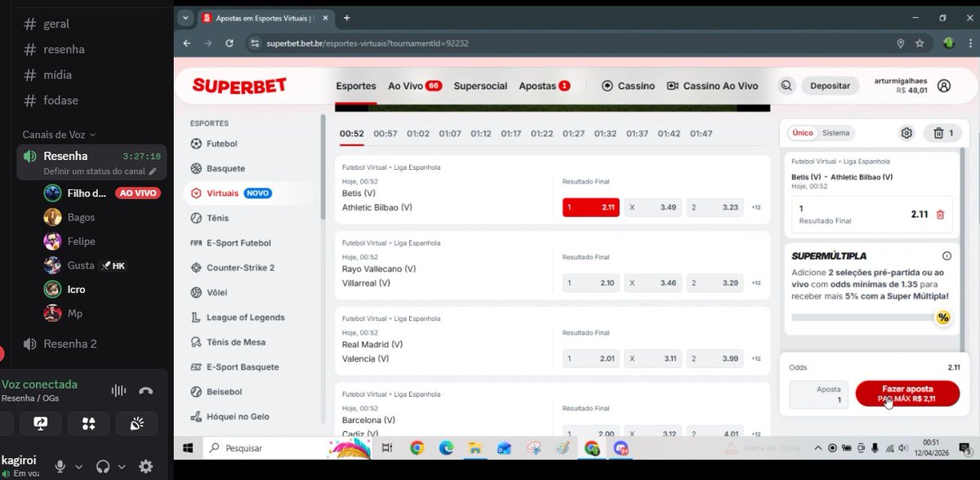This screenshot has width=980, height=480.
Task: Click the Aposta stake amount field
Action: point(819,394)
